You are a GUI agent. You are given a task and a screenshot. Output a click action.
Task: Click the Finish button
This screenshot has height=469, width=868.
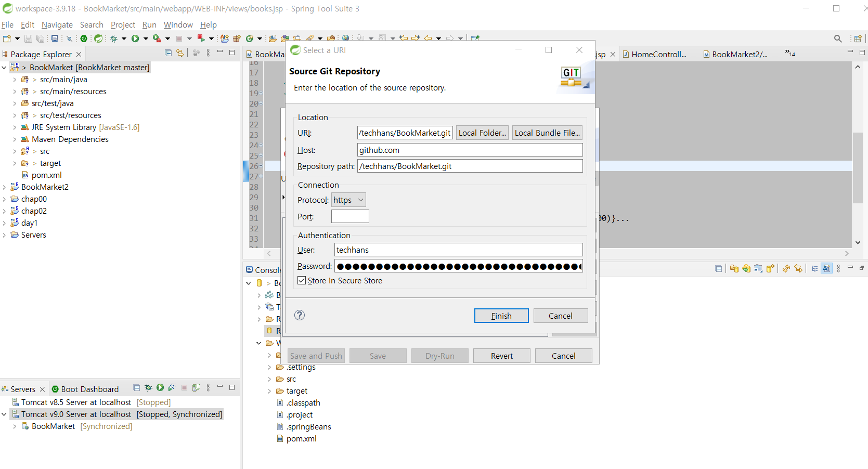coord(501,316)
